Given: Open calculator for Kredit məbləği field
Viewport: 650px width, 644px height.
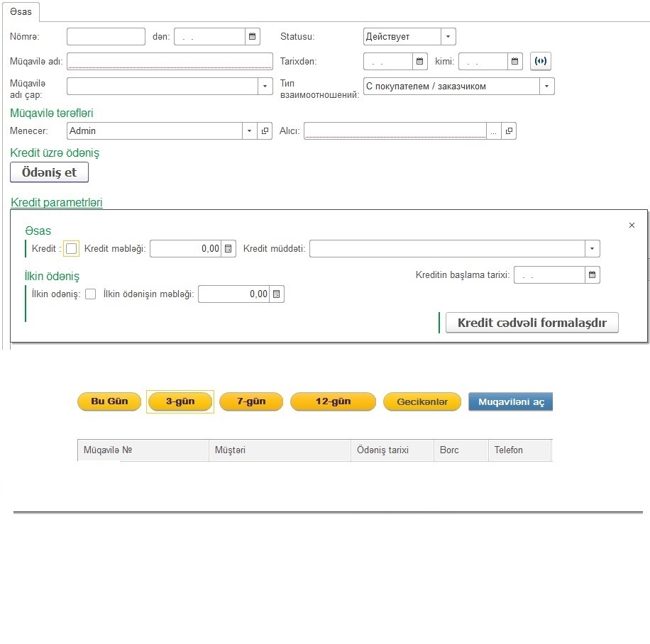Looking at the screenshot, I should [x=228, y=249].
